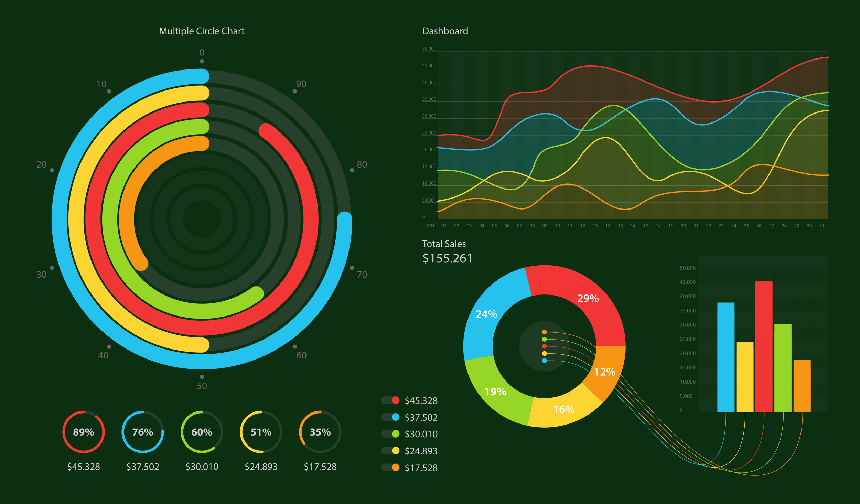Screen dimensions: 860x504
Task: Click the 16% yellow donut segment
Action: coord(564,409)
